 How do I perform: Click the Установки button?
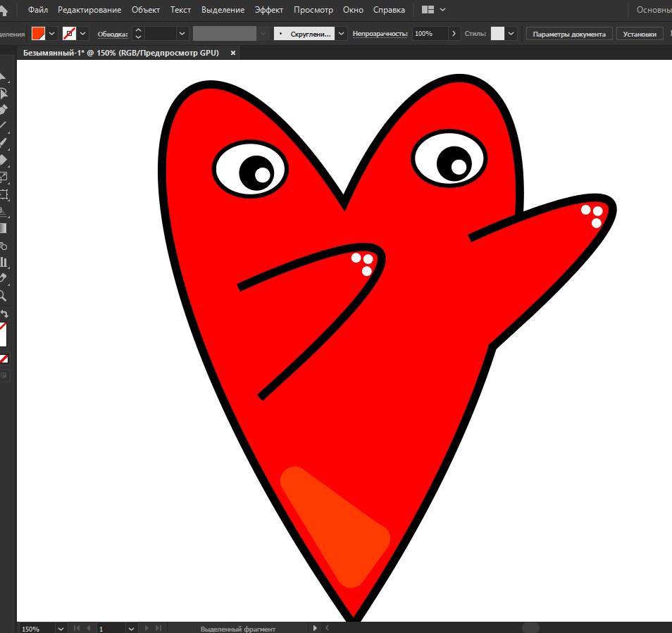tap(640, 34)
